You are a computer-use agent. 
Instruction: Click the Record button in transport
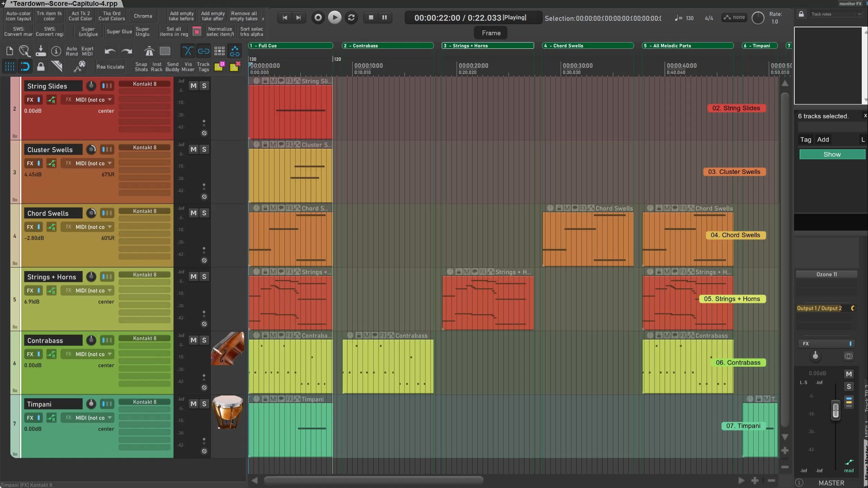(318, 17)
